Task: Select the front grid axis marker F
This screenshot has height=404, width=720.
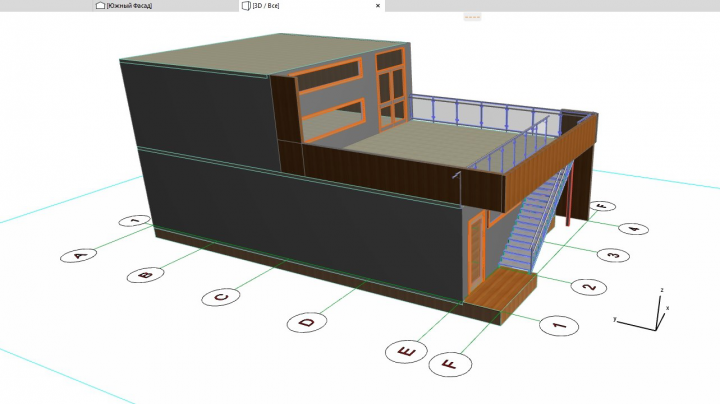Action: click(x=450, y=365)
